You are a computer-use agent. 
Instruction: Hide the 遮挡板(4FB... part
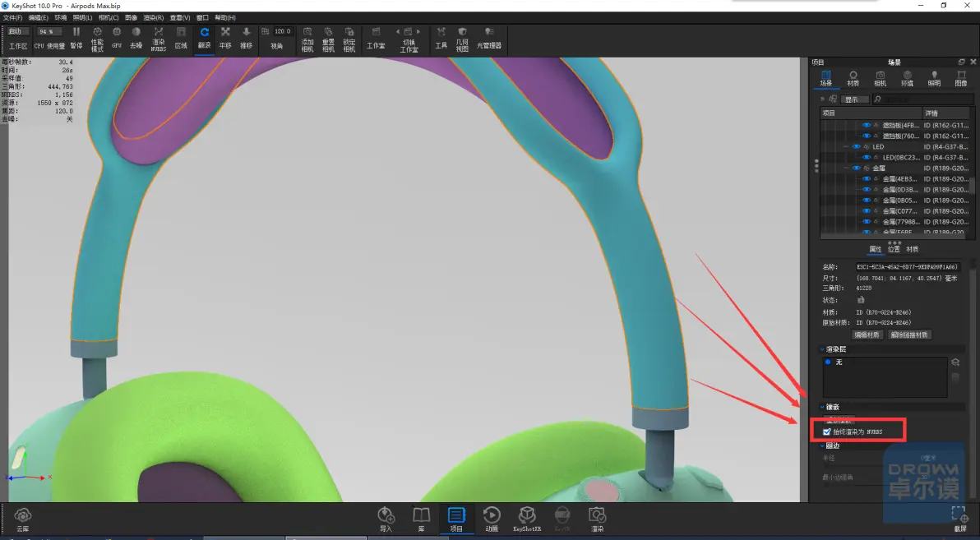867,125
